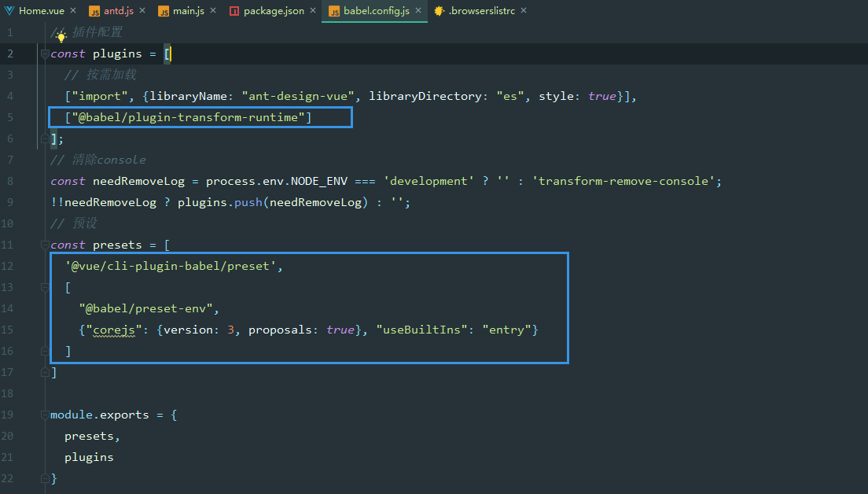Viewport: 868px width, 494px height.
Task: Click plugins.push call on line 9
Action: (272, 203)
